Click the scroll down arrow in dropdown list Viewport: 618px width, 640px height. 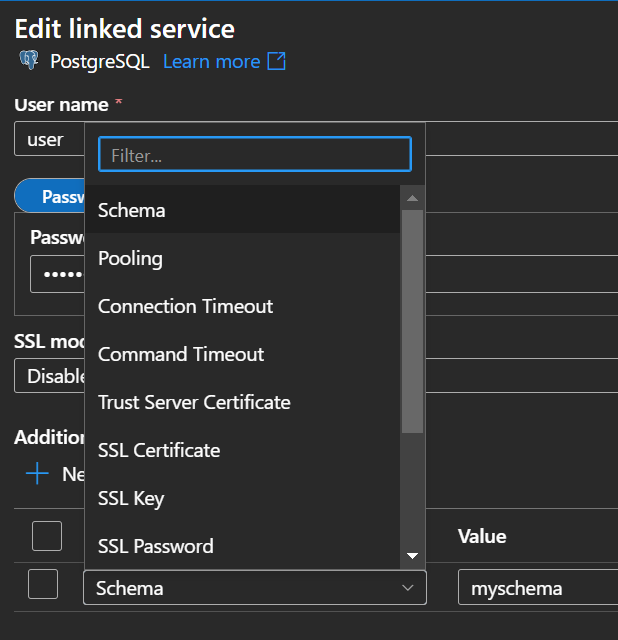pos(412,556)
